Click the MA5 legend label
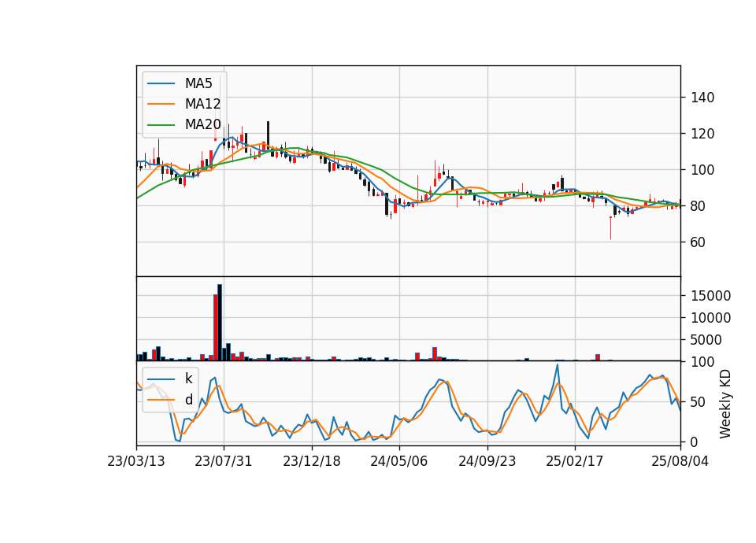Viewport: 756px width, 543px height. [198, 83]
